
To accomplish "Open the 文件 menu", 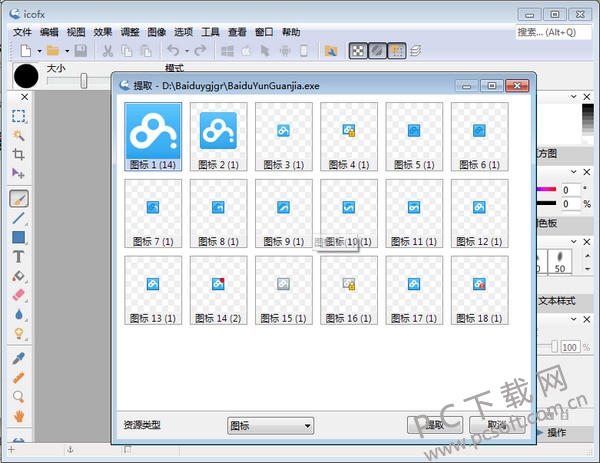I will [x=22, y=32].
